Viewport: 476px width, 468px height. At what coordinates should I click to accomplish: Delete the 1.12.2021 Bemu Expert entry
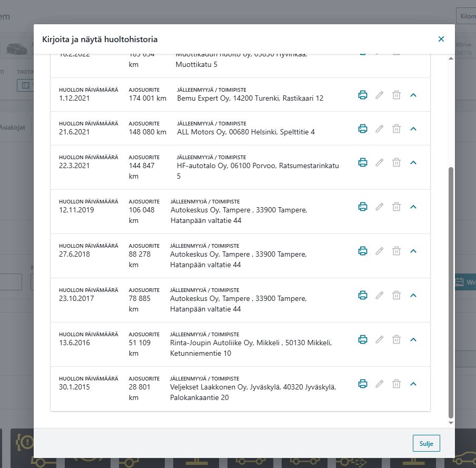coord(396,95)
